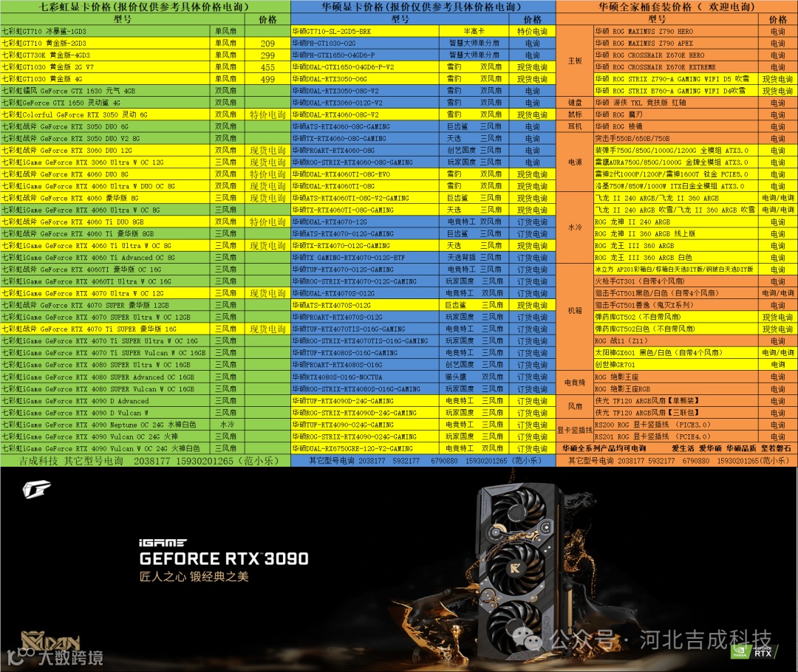The height and width of the screenshot is (672, 798).
Task: Select the price cell 299
Action: [x=267, y=55]
